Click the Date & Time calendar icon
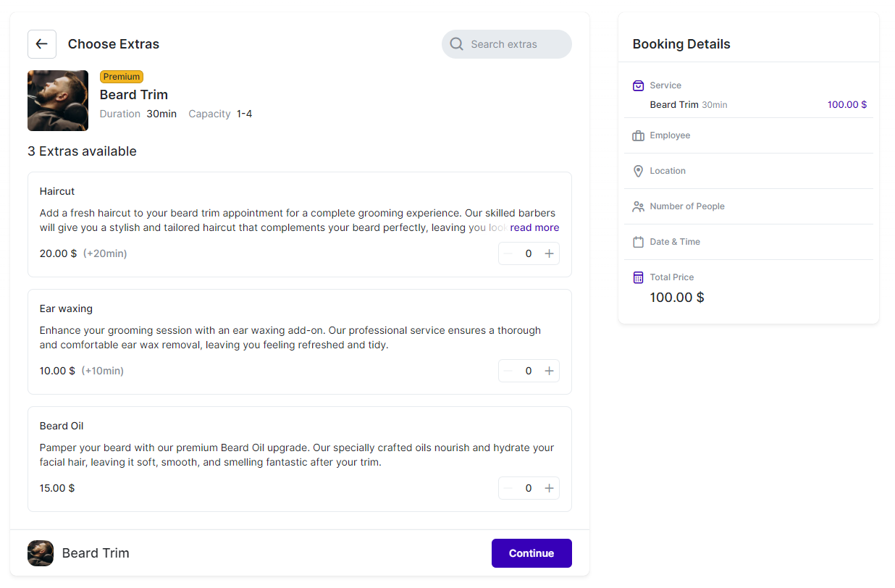Screen dimensions: 895x588 [x=638, y=242]
